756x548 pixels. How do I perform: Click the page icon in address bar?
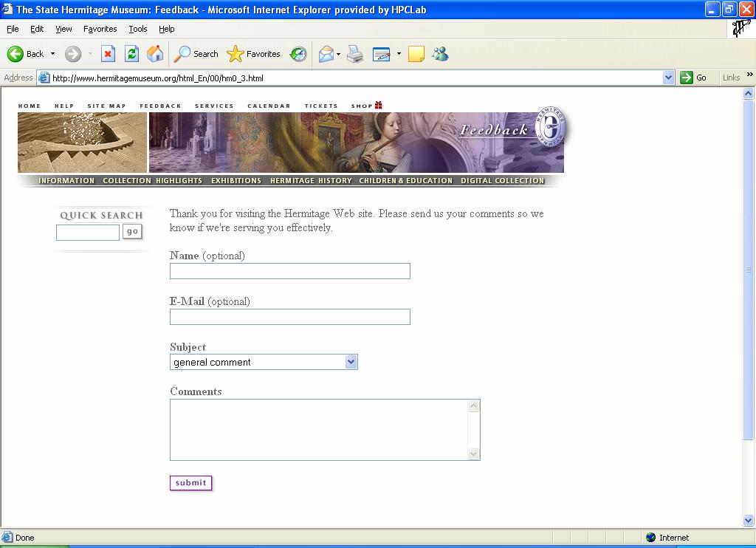44,78
